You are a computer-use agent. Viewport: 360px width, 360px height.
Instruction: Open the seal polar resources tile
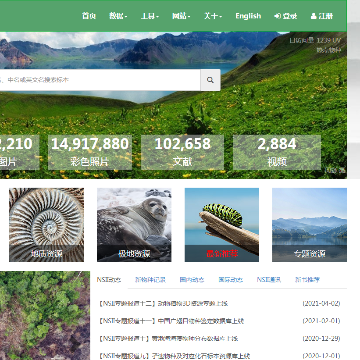(134, 225)
